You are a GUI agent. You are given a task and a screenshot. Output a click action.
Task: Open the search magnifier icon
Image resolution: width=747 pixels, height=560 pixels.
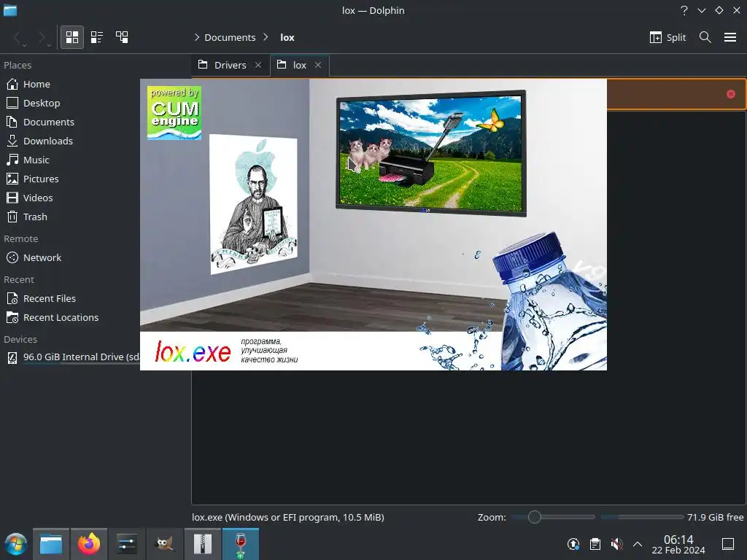(x=705, y=37)
